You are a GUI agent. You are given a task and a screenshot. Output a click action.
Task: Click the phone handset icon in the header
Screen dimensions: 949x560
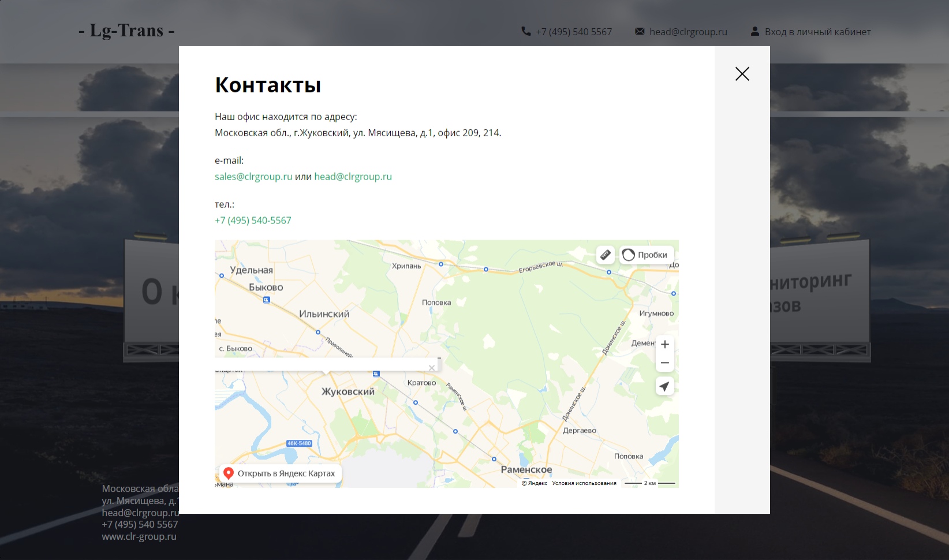pos(524,31)
